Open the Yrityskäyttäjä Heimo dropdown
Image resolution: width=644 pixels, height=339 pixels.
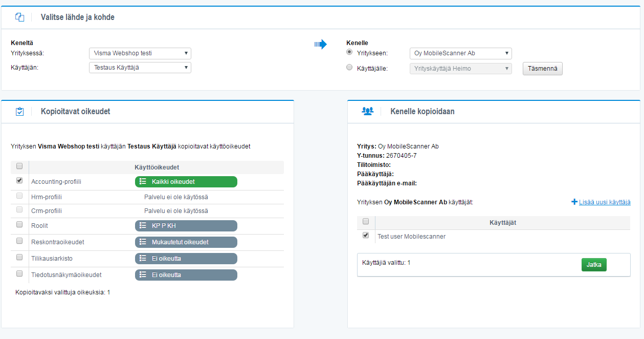click(460, 69)
